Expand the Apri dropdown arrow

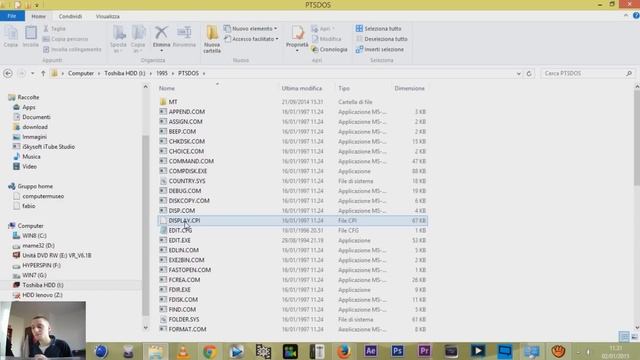pos(333,29)
